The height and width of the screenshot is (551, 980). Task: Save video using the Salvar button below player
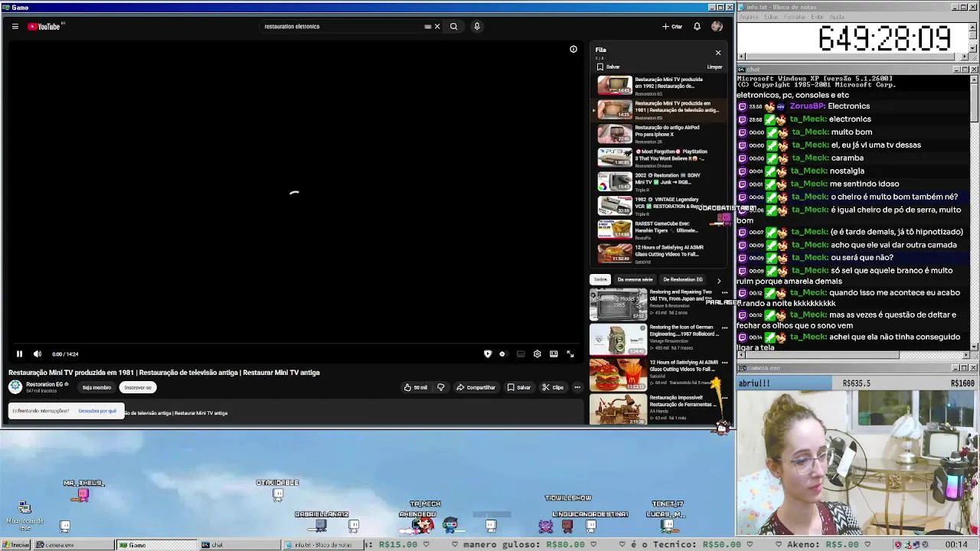519,388
